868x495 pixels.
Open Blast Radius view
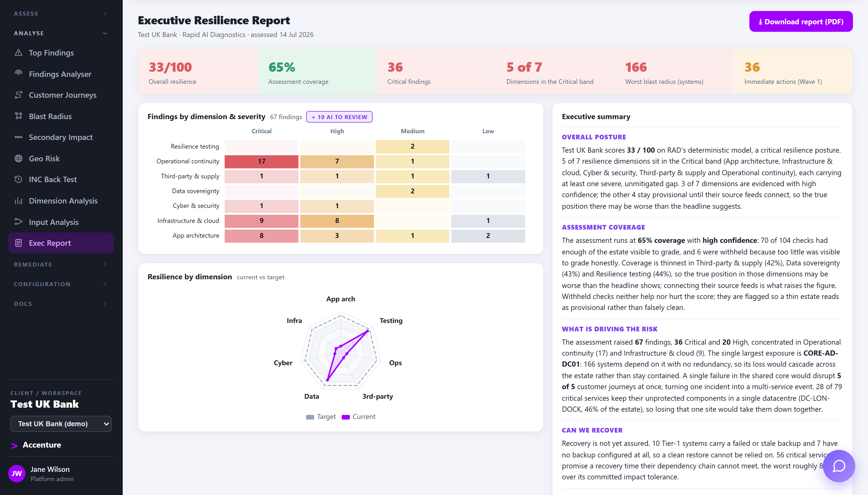61,116
